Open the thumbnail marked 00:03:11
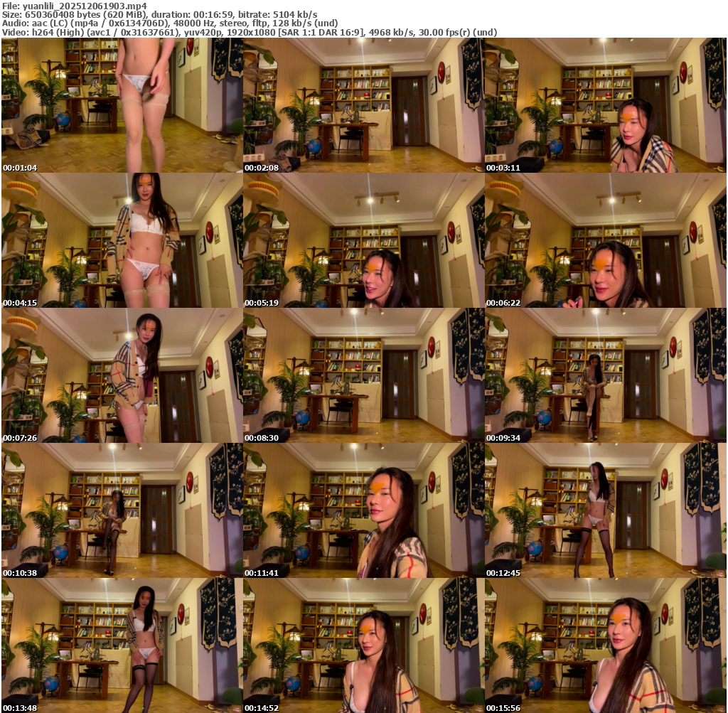The image size is (728, 713). pos(605,105)
